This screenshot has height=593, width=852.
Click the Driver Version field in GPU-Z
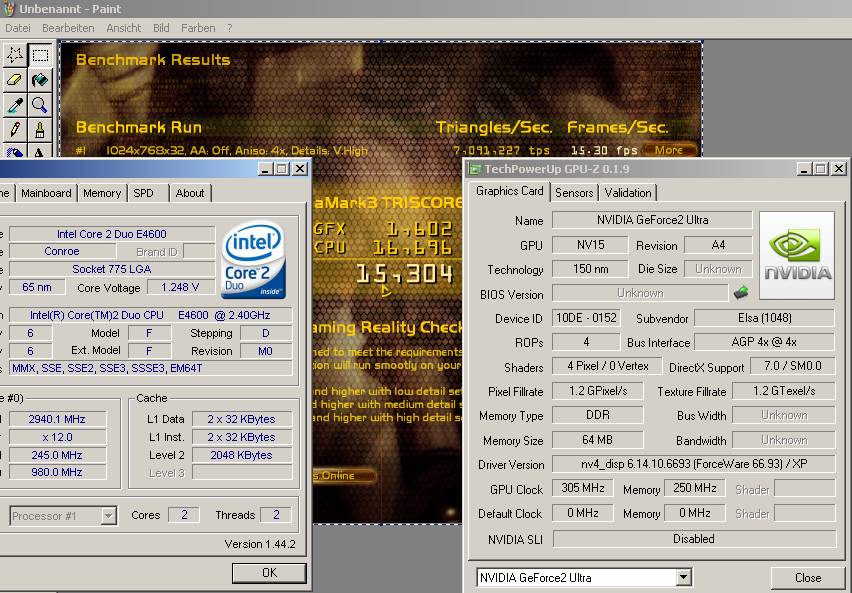click(x=694, y=464)
